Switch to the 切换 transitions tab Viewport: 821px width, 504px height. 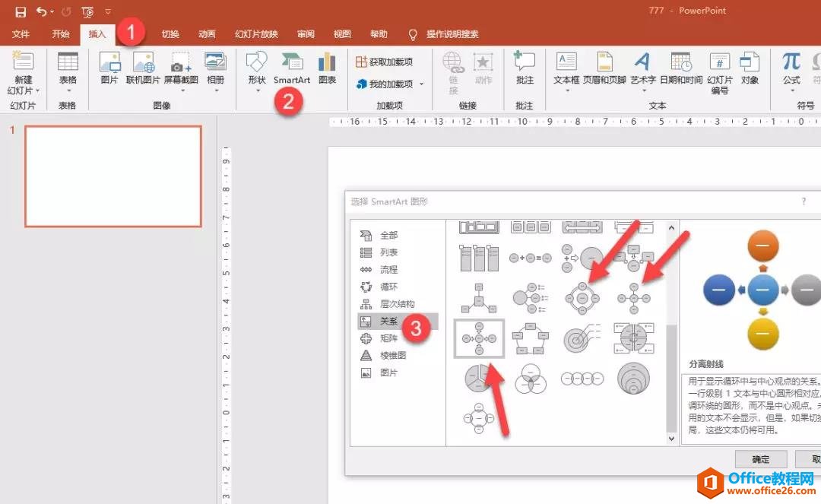click(x=170, y=34)
